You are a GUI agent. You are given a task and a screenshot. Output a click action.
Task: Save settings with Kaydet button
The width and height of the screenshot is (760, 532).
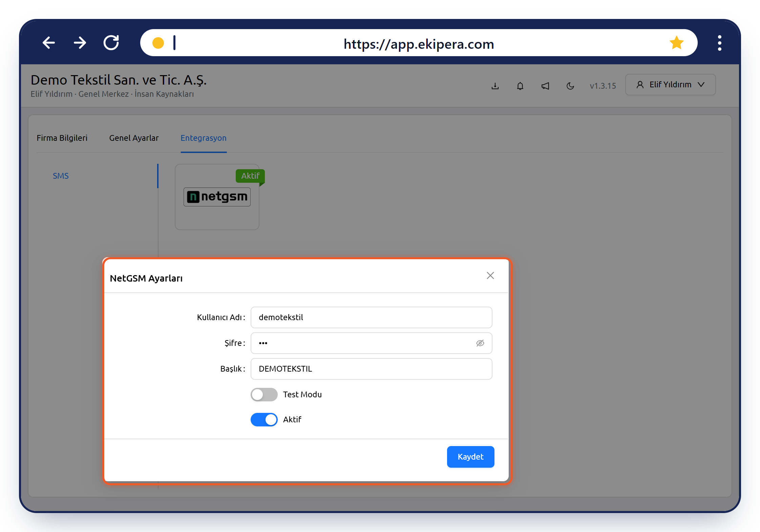coord(471,457)
